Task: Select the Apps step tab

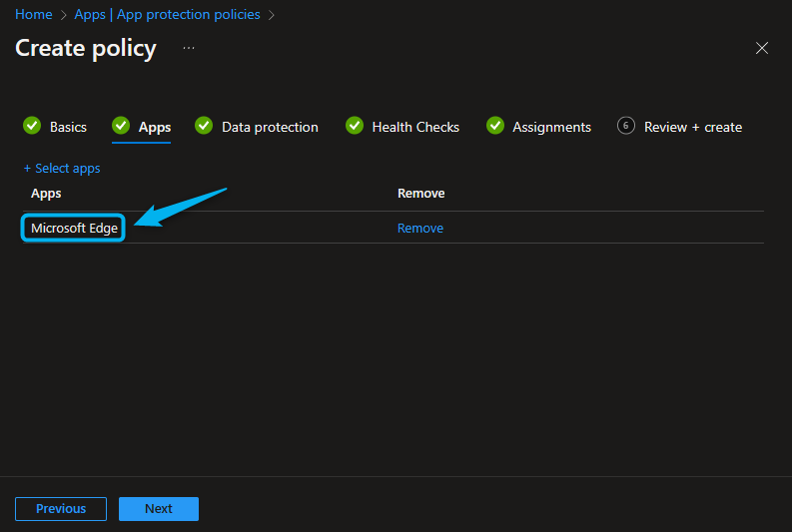Action: [x=155, y=127]
